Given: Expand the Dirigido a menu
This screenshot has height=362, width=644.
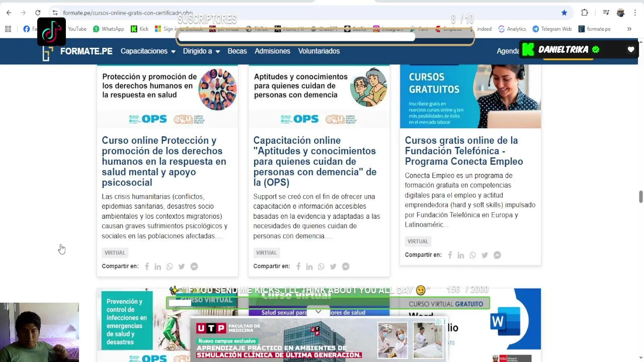Looking at the screenshot, I should tap(201, 51).
